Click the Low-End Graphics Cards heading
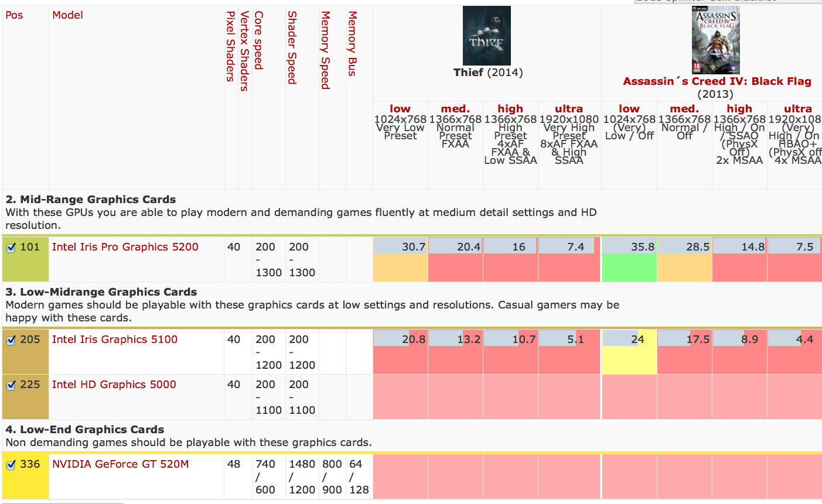Image resolution: width=822 pixels, height=504 pixels. 85,430
